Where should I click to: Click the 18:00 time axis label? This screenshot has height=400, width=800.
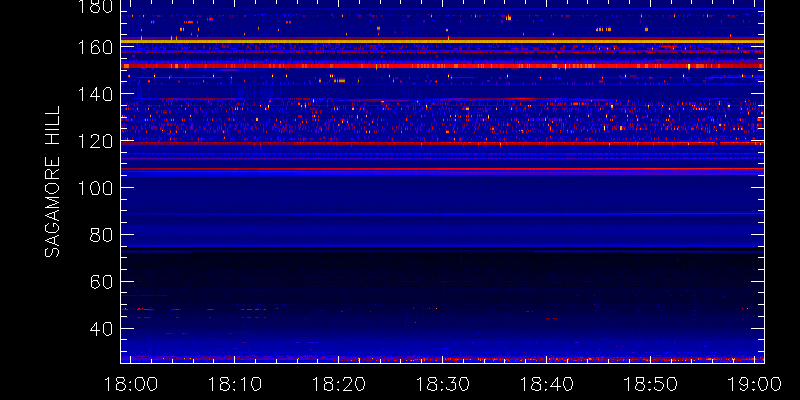[131, 384]
